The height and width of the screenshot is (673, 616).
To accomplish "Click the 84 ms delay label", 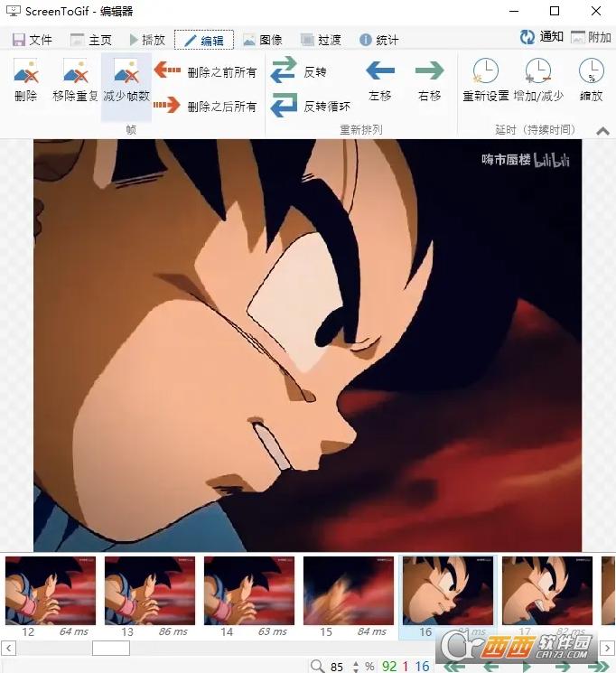I will pos(372,631).
